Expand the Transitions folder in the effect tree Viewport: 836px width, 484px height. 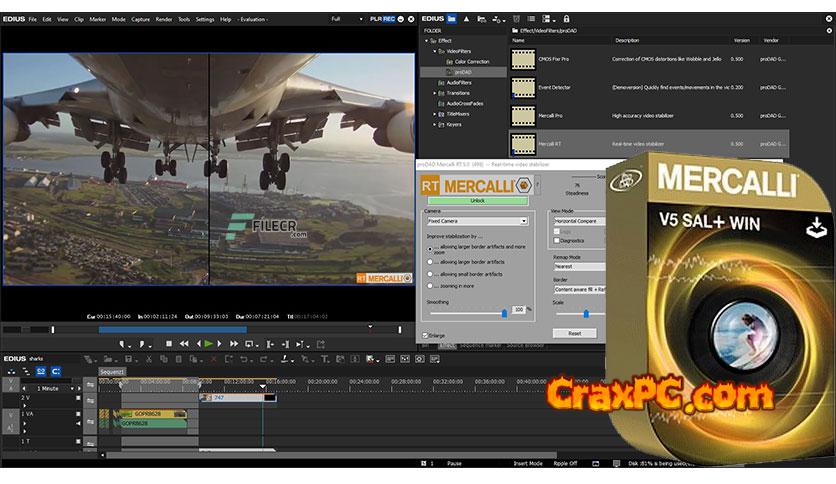coord(435,92)
